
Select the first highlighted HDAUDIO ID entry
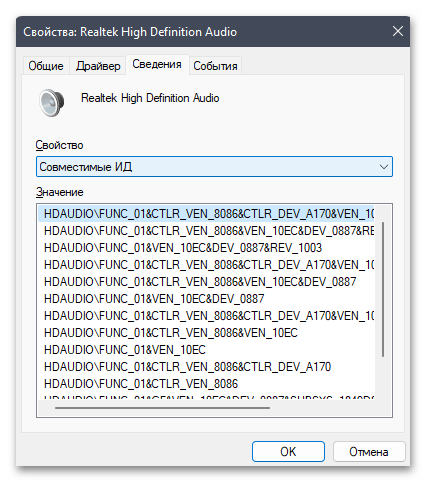click(206, 213)
